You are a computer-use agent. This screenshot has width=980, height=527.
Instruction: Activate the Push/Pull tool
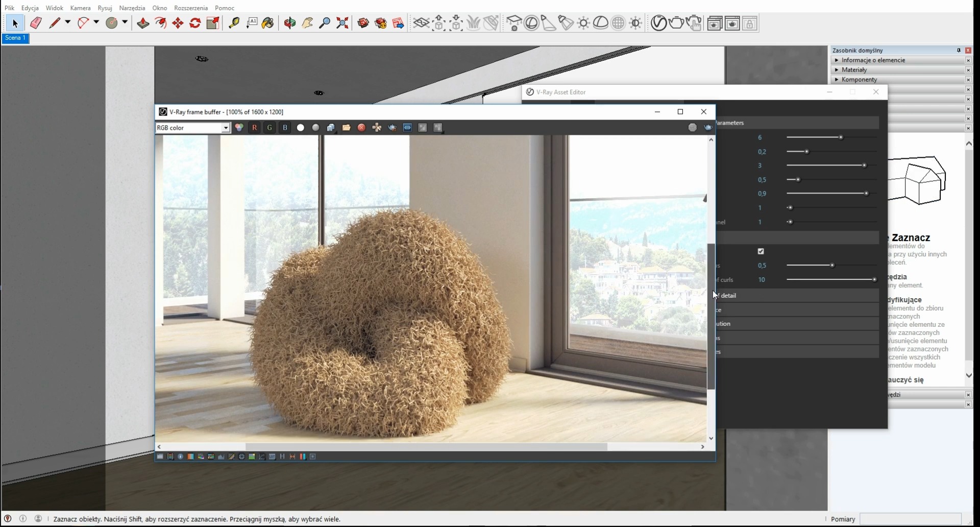coord(143,23)
